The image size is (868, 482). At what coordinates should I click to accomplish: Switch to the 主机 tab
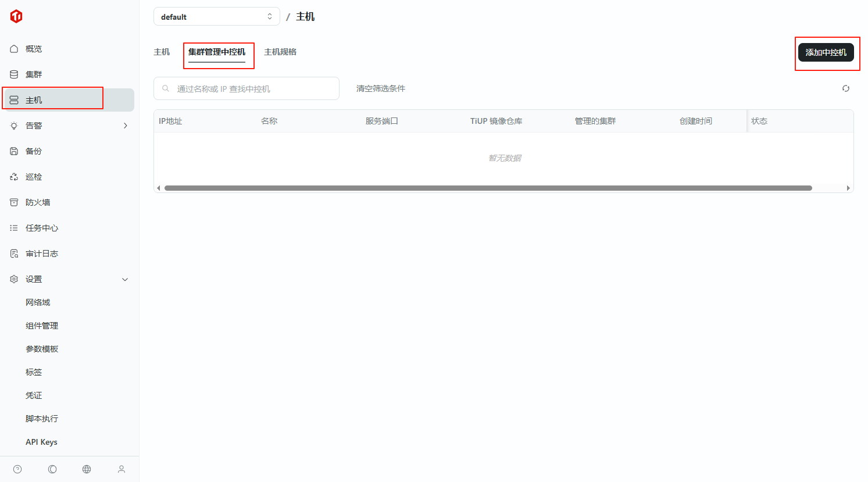click(x=162, y=52)
